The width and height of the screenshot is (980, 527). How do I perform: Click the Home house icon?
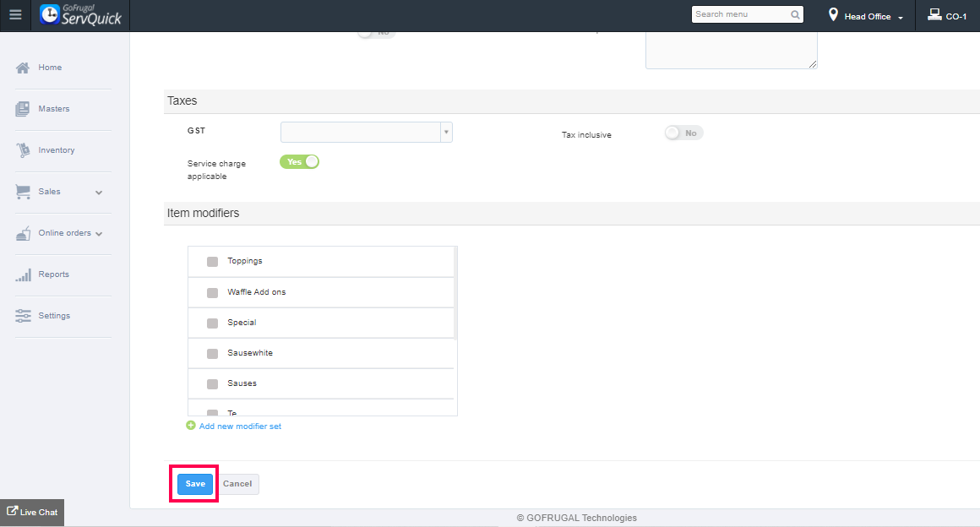tap(23, 68)
